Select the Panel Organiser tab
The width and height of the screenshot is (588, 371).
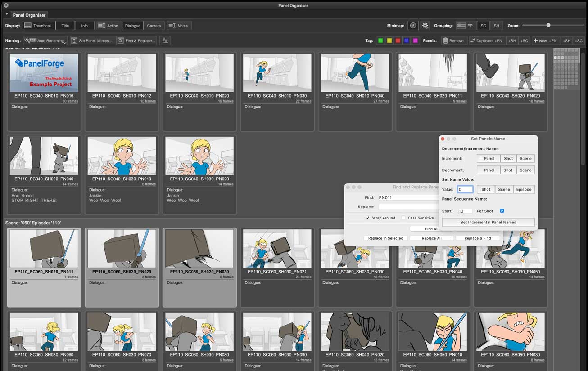point(29,15)
